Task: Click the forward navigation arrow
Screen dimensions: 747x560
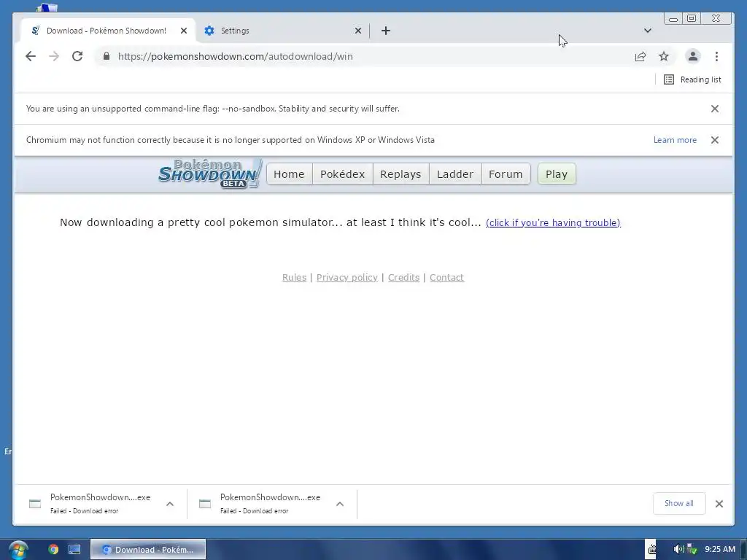Action: [54, 56]
